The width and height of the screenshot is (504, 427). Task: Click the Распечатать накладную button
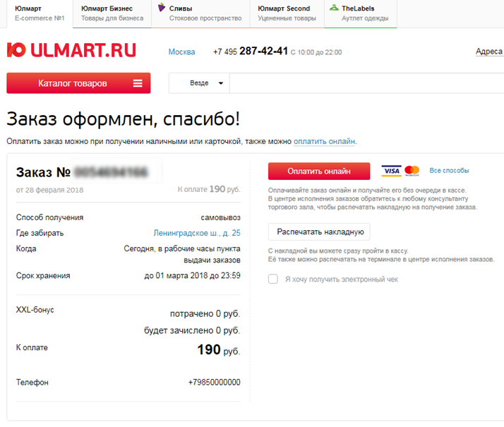coord(319,232)
